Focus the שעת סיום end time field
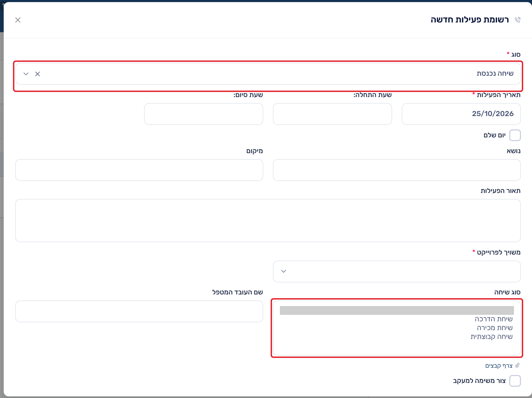 203,114
